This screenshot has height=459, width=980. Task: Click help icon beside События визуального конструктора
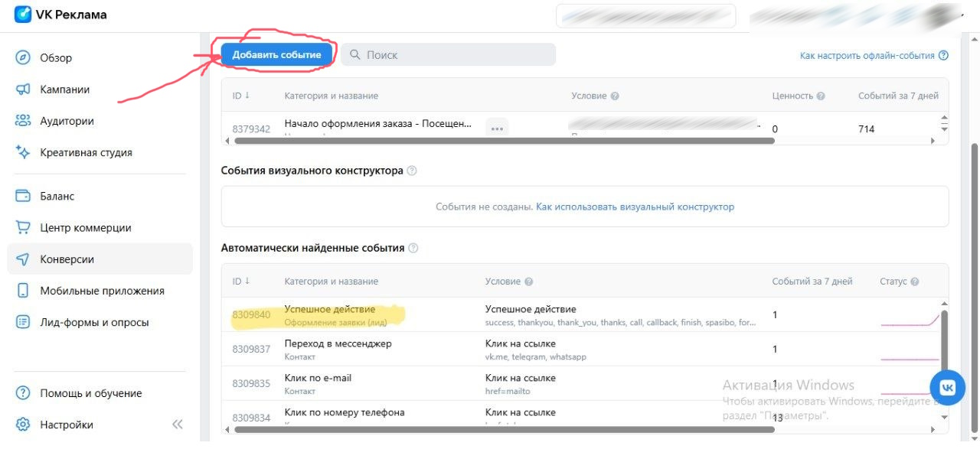point(412,171)
